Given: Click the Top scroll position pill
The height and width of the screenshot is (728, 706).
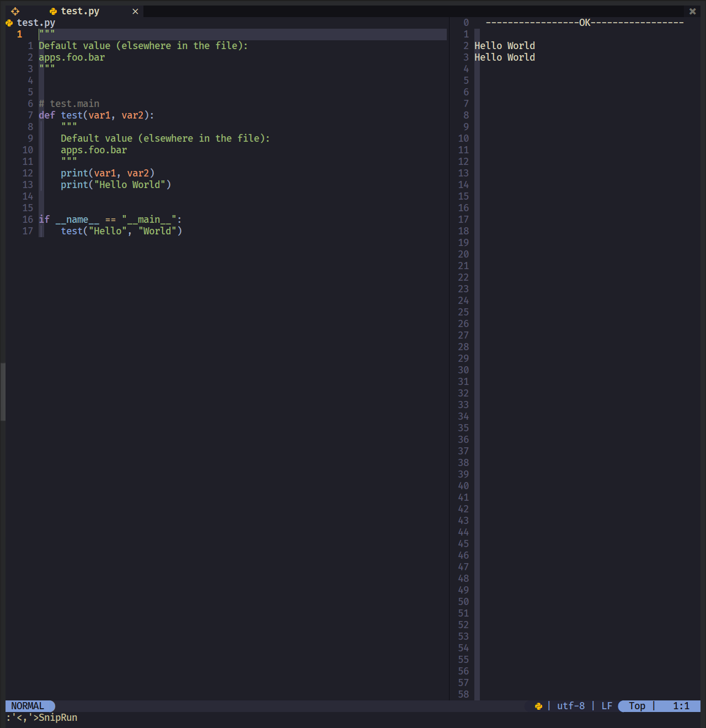Looking at the screenshot, I should click(x=637, y=706).
